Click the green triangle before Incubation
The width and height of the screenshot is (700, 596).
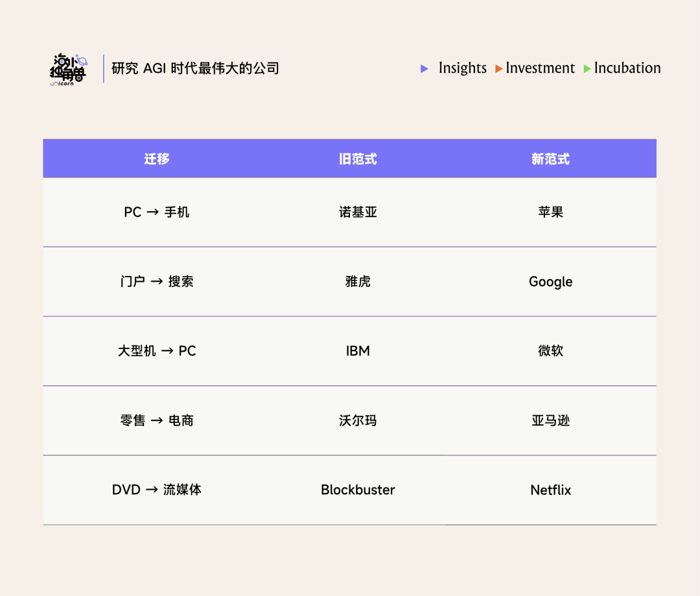pyautogui.click(x=587, y=69)
